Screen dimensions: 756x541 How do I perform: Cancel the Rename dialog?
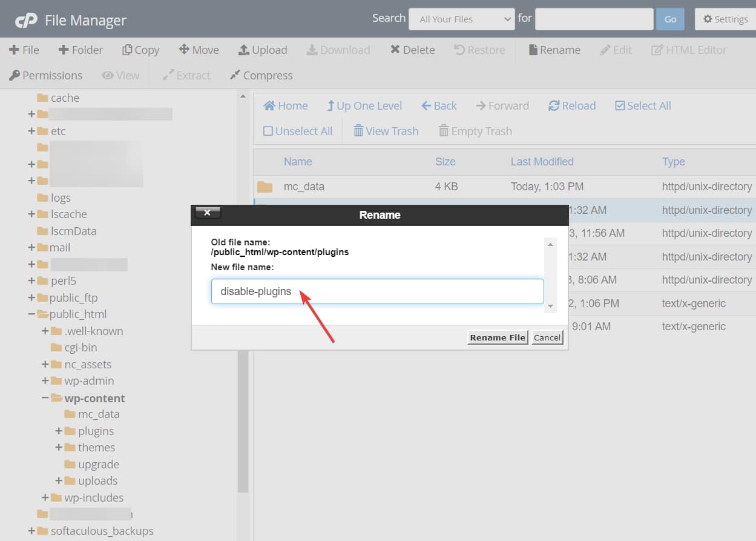(x=547, y=337)
